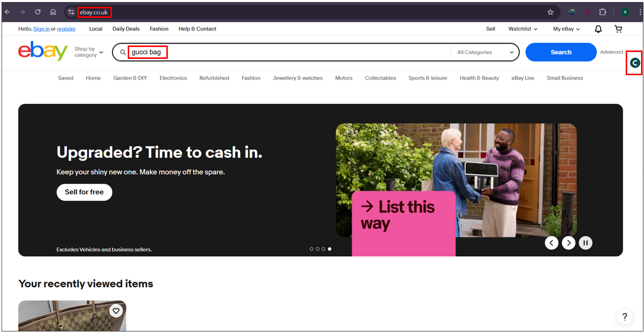
Task: Open the Health & Beauty category
Action: (x=479, y=78)
